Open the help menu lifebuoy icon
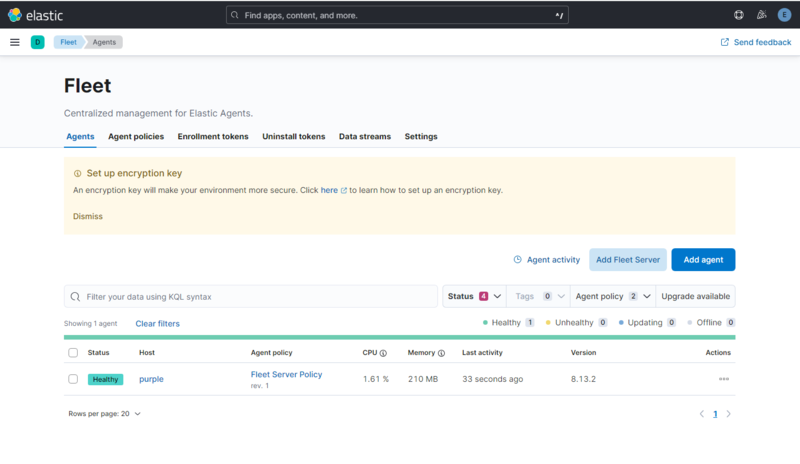The width and height of the screenshot is (800, 464). pyautogui.click(x=739, y=15)
